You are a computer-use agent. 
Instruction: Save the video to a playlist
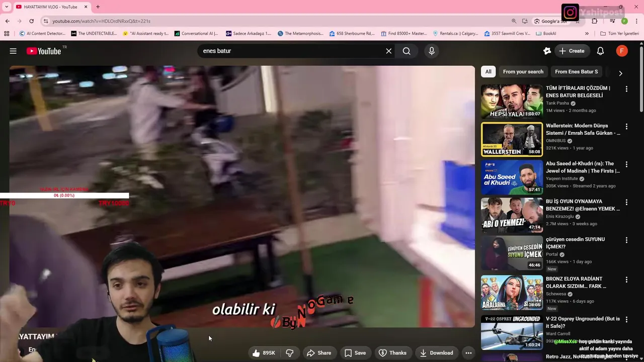click(x=355, y=353)
